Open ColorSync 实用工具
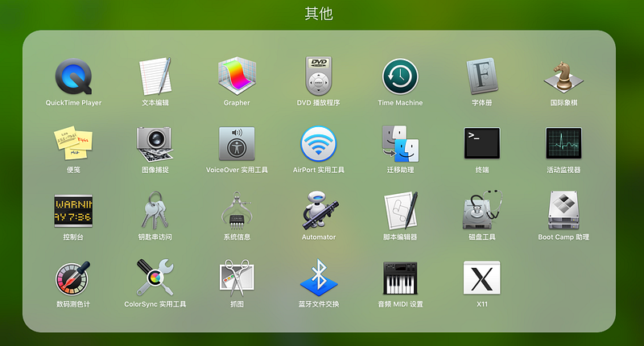The width and height of the screenshot is (644, 346). [155, 278]
